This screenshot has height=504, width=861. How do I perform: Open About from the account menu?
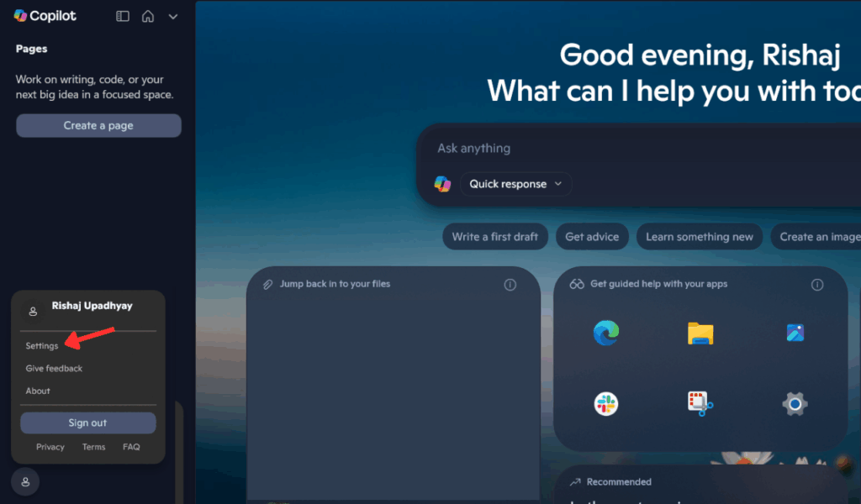click(x=38, y=391)
